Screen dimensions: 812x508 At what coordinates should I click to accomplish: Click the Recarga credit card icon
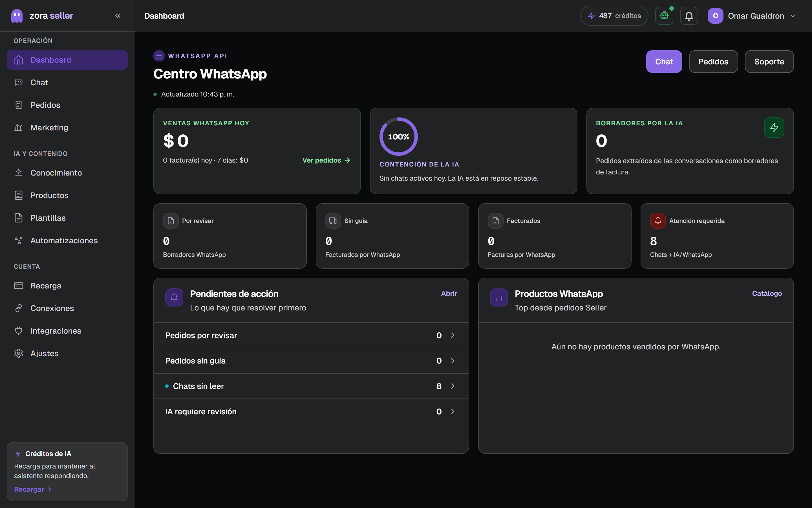point(19,286)
